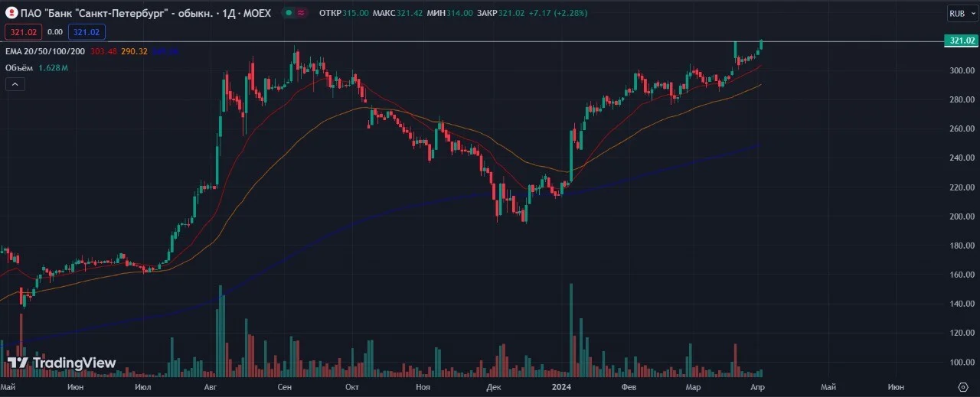Click the volume value 1.628 M
980x397 pixels.
pyautogui.click(x=54, y=68)
